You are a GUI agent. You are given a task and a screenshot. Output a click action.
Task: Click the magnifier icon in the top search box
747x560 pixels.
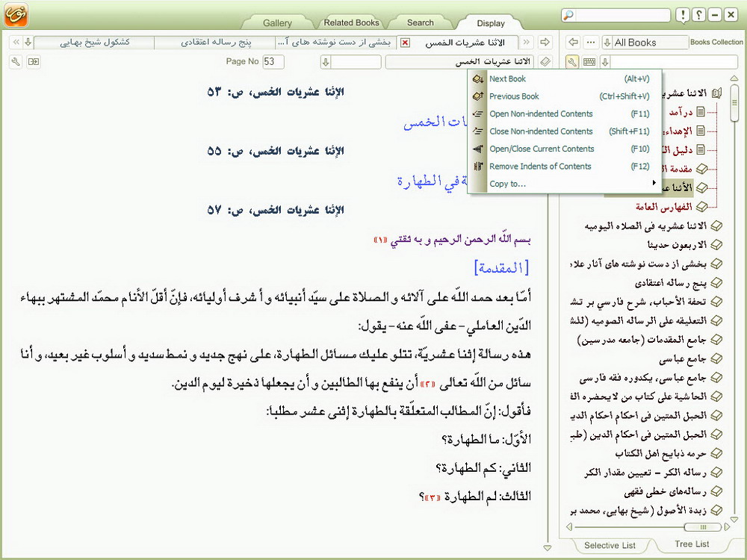coord(568,15)
